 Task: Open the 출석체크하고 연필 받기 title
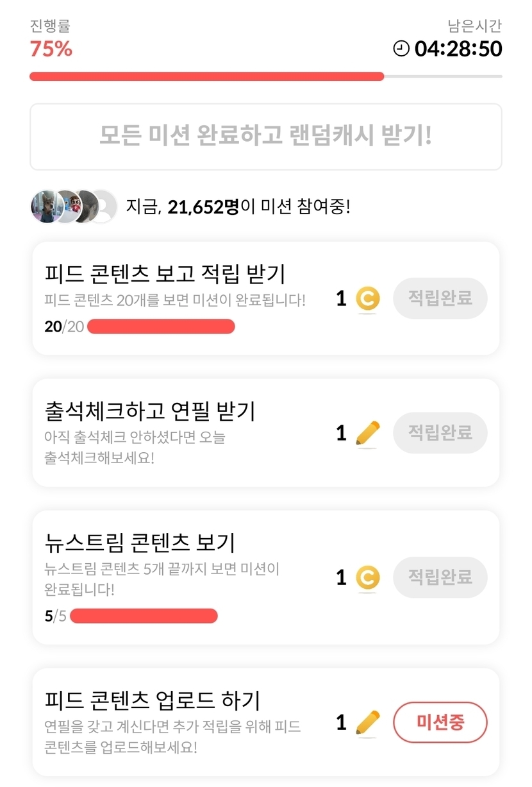pos(150,410)
